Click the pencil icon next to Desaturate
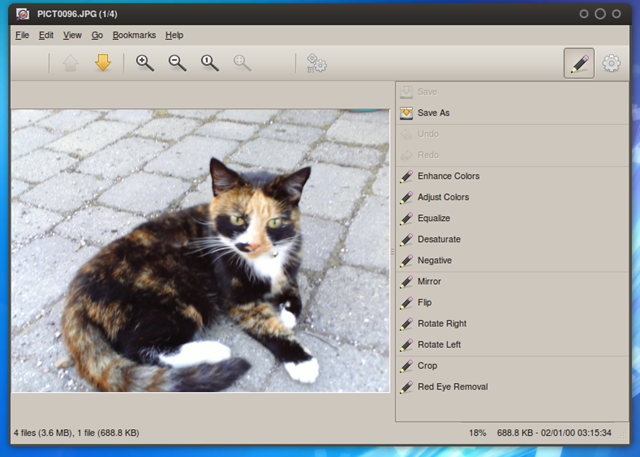 (x=406, y=240)
